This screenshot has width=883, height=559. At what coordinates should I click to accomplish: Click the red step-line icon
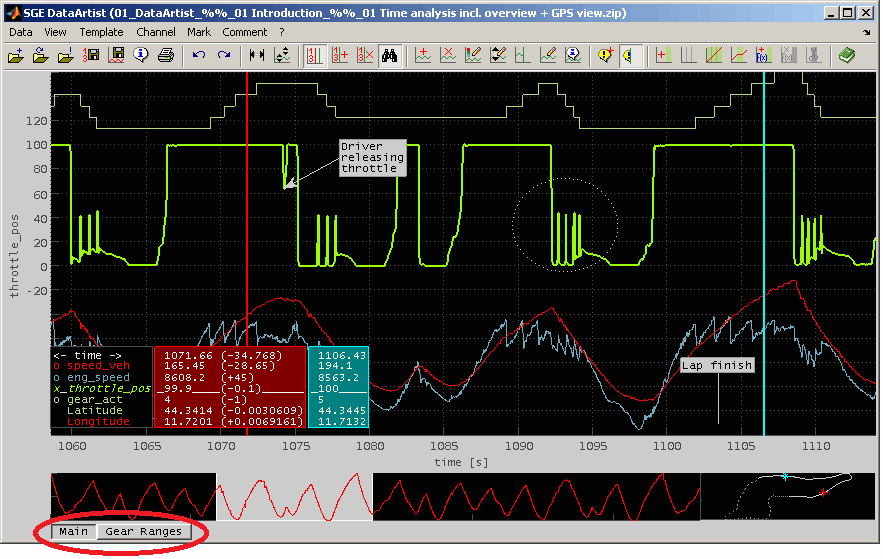click(738, 55)
